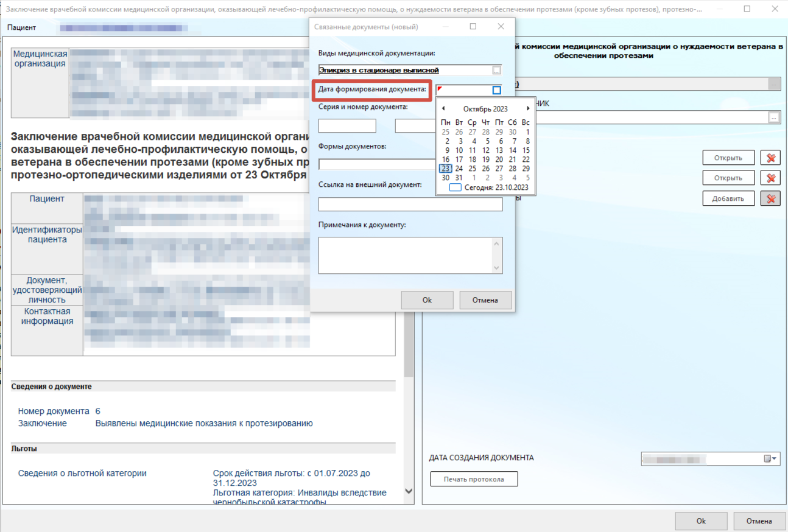Maximize the Связанные документы dialog
The image size is (788, 532).
[473, 27]
